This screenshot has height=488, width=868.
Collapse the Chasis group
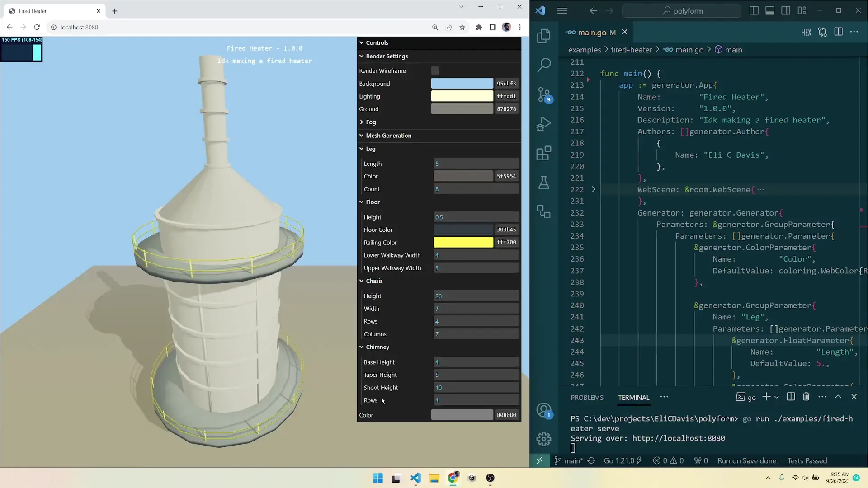439,281
